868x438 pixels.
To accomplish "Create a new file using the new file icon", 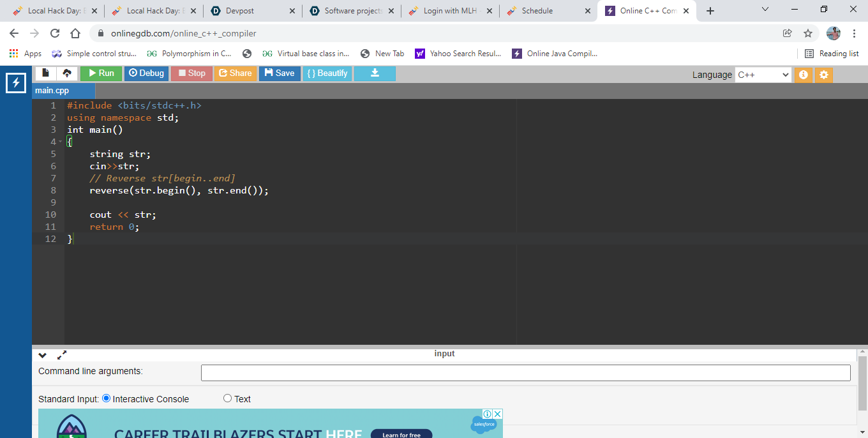I will click(x=45, y=73).
